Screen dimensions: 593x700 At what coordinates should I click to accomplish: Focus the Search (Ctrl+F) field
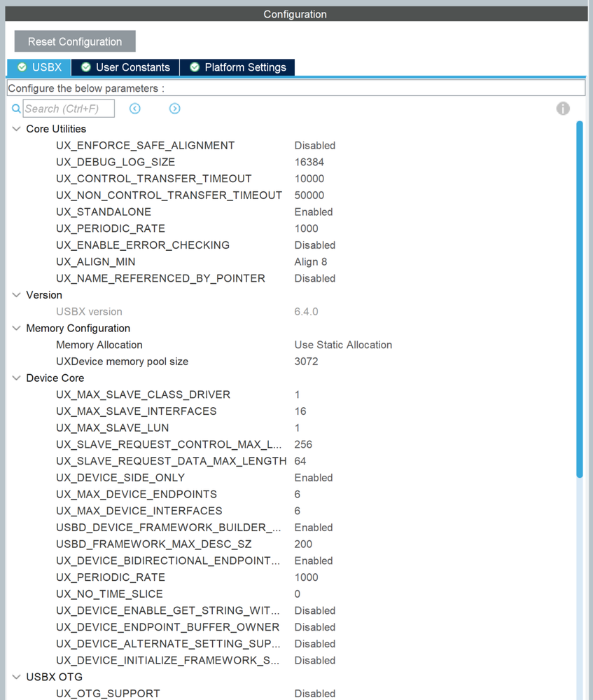click(69, 109)
